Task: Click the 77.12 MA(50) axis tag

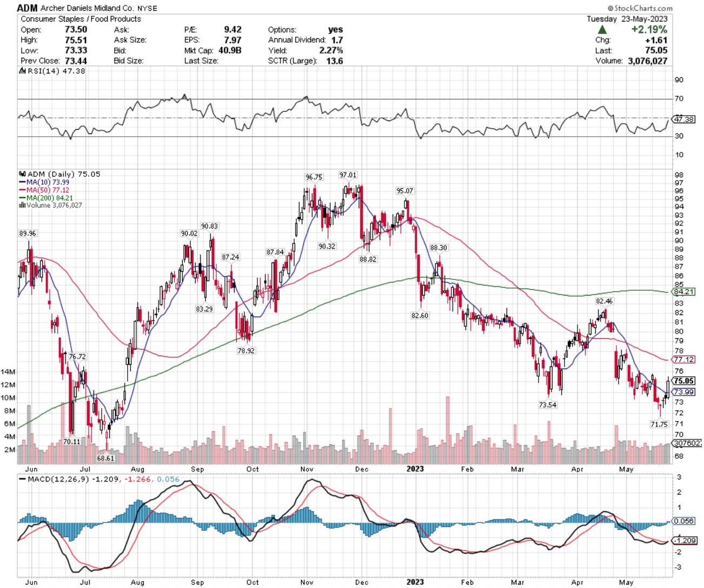Action: coord(684,359)
